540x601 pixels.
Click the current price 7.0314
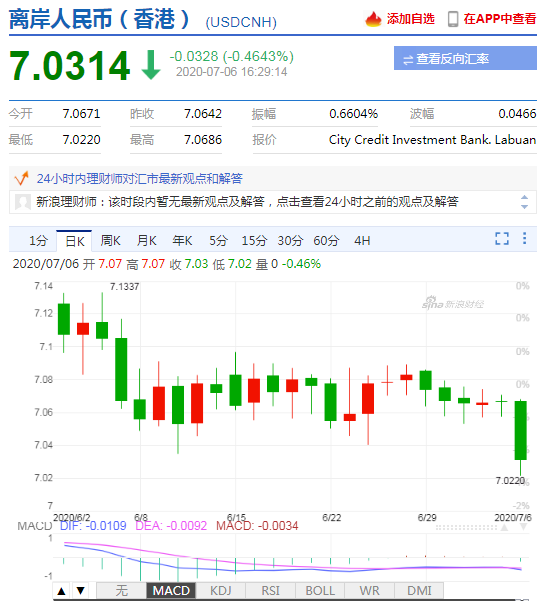coord(70,65)
